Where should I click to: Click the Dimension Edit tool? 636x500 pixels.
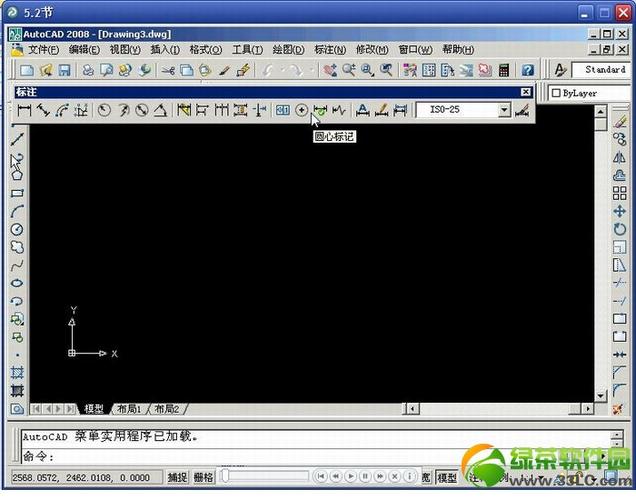(x=362, y=110)
